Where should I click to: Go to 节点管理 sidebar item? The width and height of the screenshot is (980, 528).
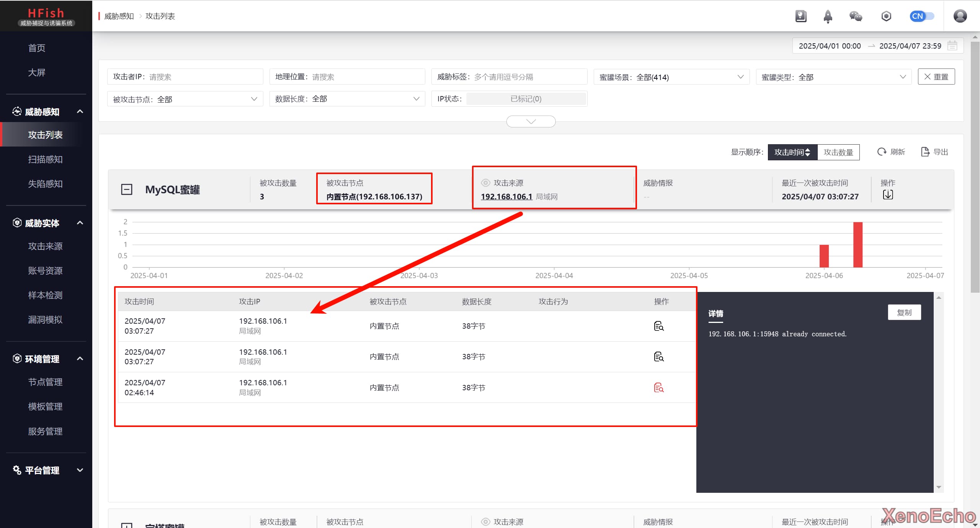[x=45, y=382]
